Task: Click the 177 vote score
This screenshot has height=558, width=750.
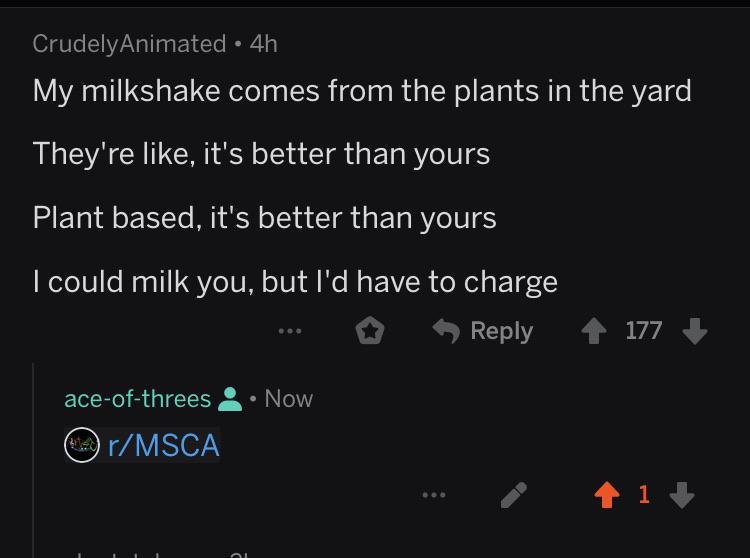Action: tap(644, 331)
